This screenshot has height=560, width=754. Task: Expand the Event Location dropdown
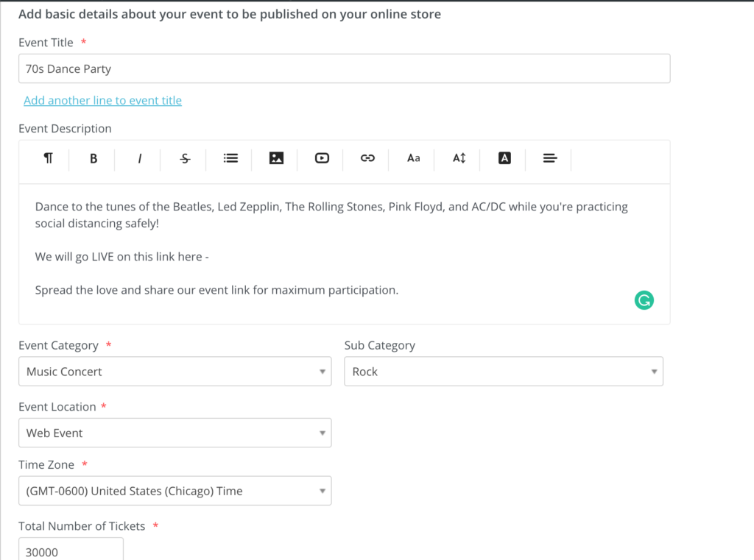coord(175,433)
